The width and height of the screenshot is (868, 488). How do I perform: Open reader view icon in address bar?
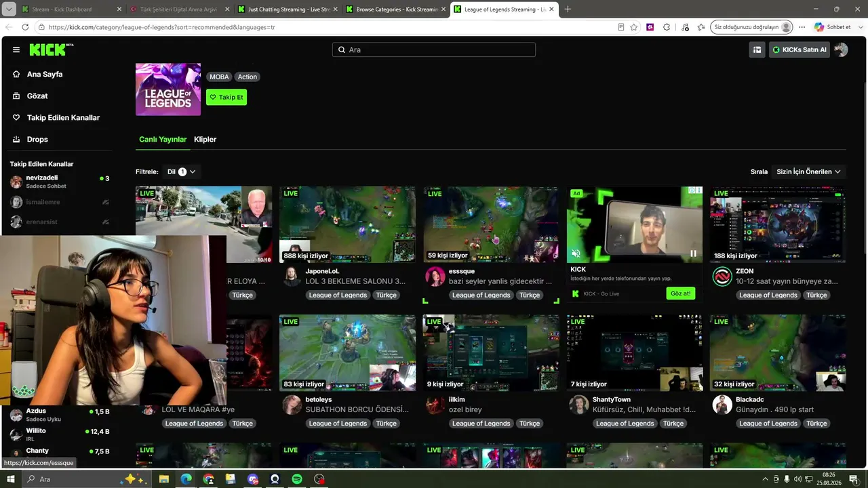(621, 27)
